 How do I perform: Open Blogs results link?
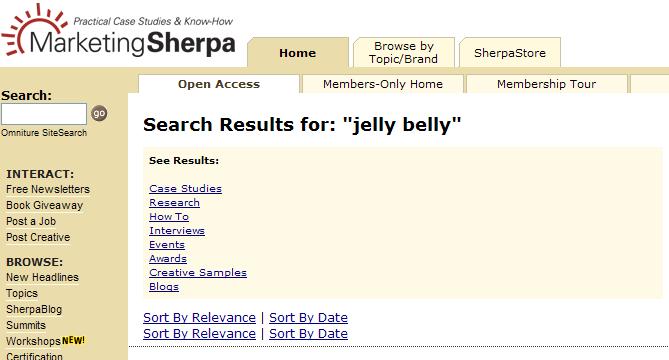coord(164,287)
